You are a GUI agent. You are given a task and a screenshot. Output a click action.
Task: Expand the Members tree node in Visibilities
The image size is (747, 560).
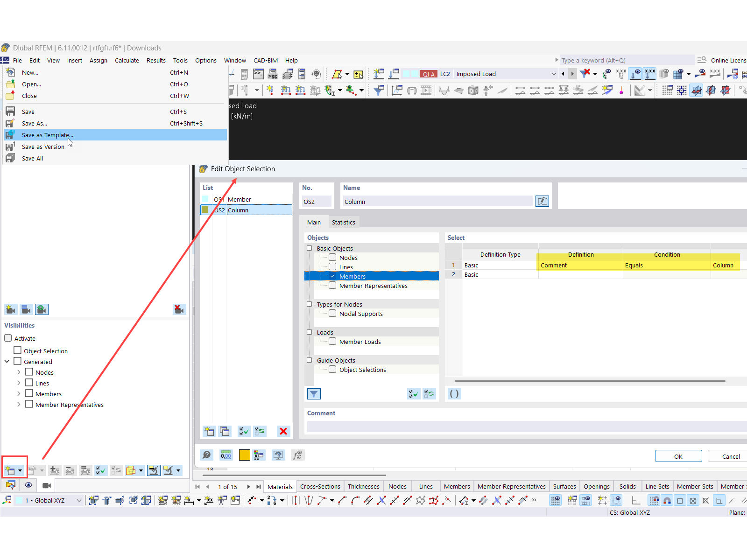(x=19, y=393)
